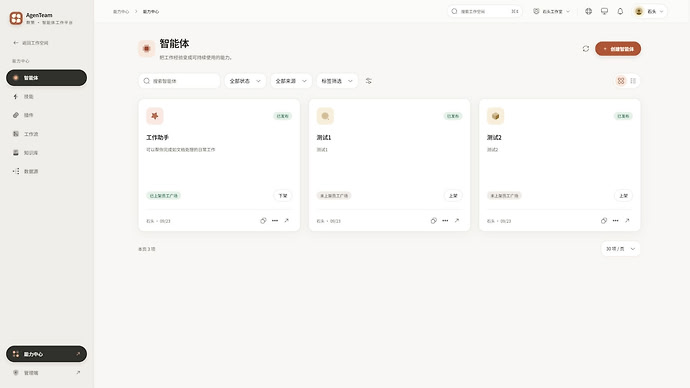The image size is (690, 388).
Task: Focus the 搜索智能体 search box
Action: click(x=179, y=81)
